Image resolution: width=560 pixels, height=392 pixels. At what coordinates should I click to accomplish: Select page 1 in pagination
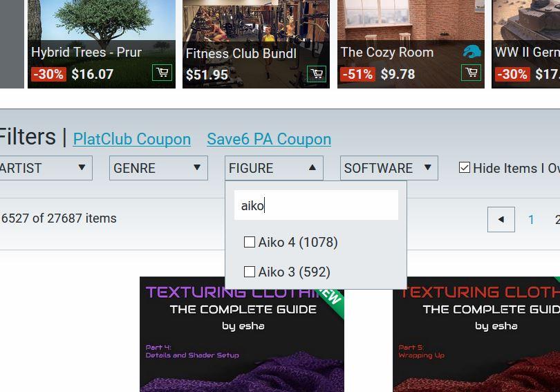click(531, 220)
